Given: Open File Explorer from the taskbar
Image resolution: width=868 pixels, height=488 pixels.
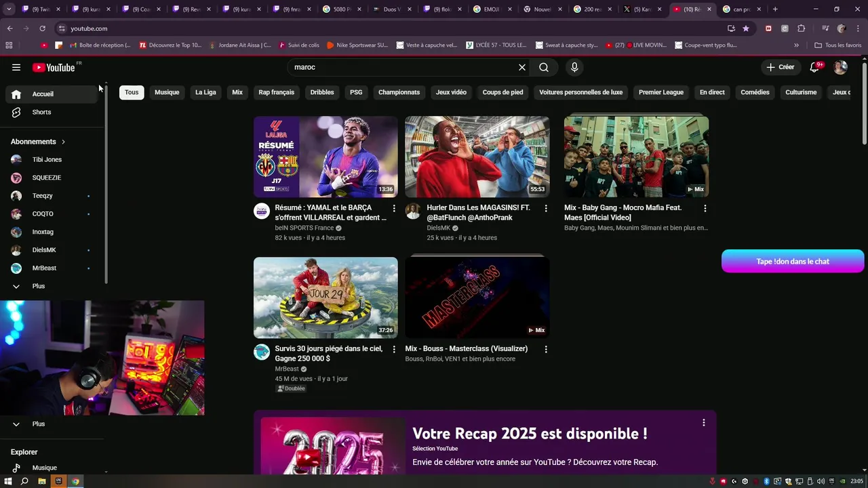Looking at the screenshot, I should pos(42,481).
